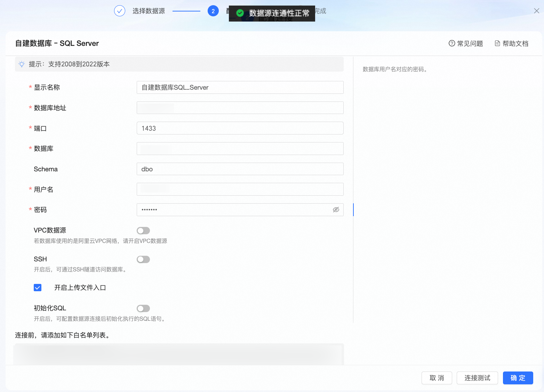544x392 pixels.
Task: Open the 帮助文档 help document link
Action: (512, 43)
